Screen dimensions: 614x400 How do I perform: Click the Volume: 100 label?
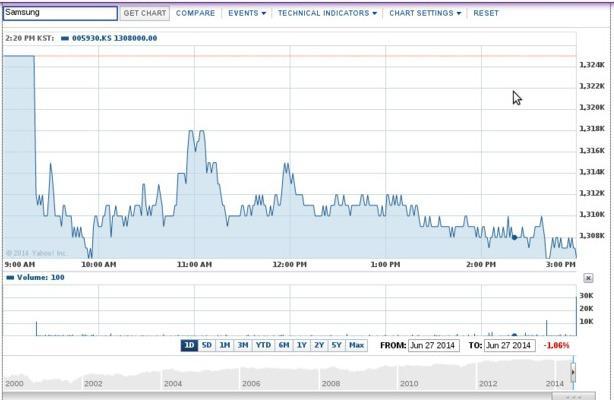(x=41, y=277)
